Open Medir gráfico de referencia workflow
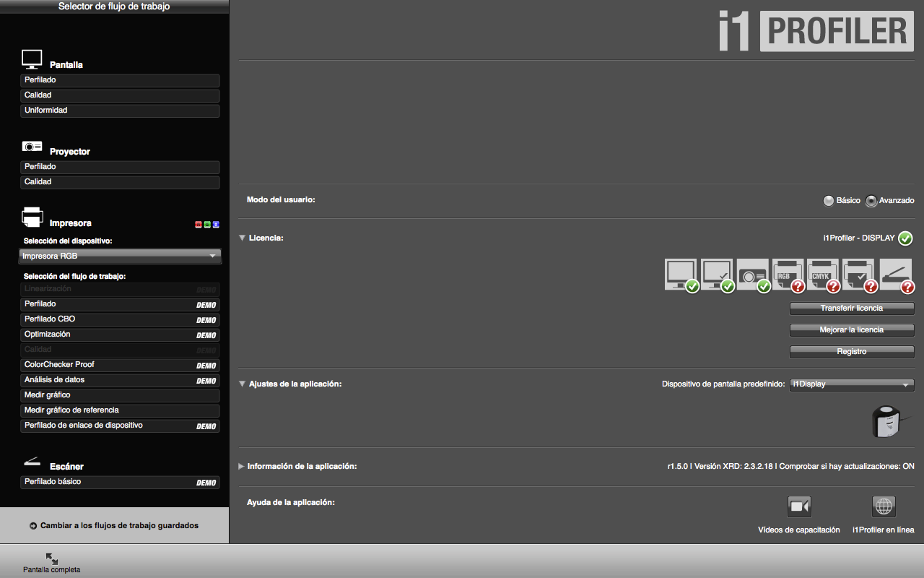924x578 pixels. coord(120,410)
